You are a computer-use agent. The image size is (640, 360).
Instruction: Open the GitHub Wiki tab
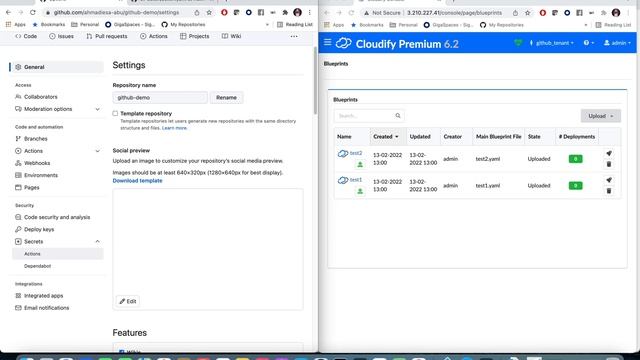click(x=231, y=36)
